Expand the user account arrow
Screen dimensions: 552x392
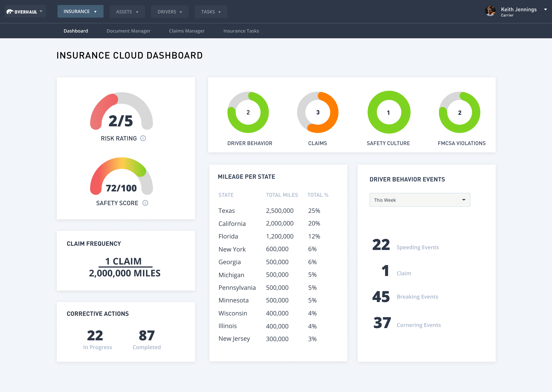[545, 10]
